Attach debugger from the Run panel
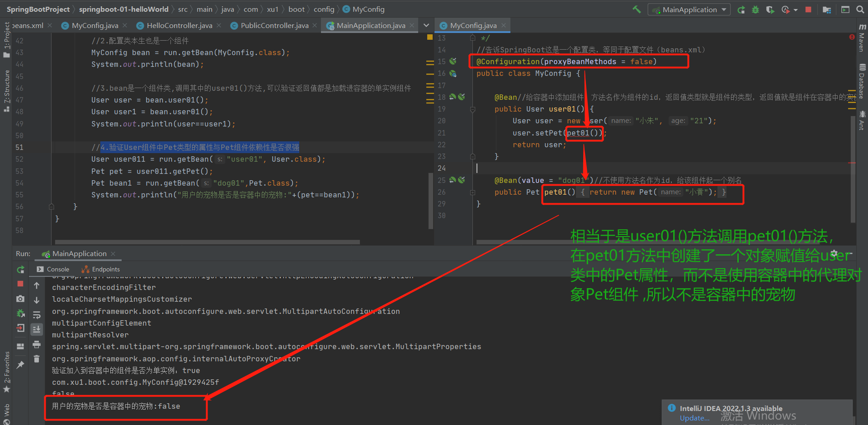The width and height of the screenshot is (868, 425). click(20, 313)
